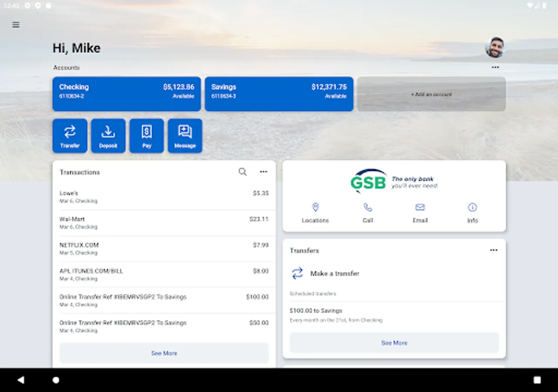Tap the Make a transfer arrows icon

[x=297, y=274]
